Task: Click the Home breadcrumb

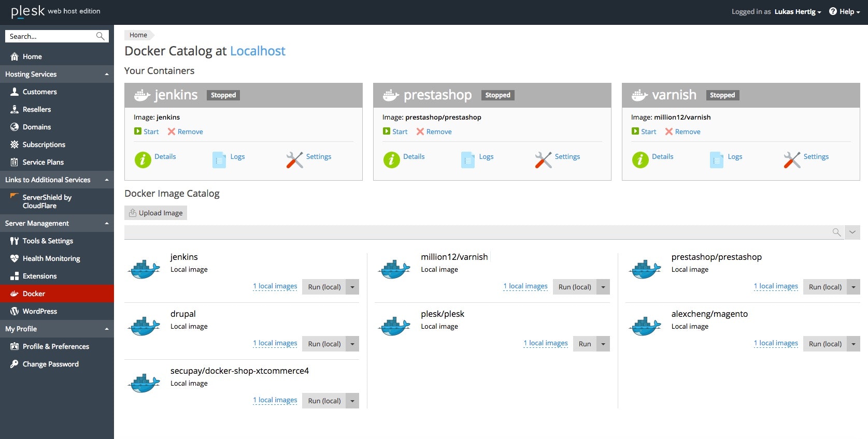Action: tap(138, 35)
